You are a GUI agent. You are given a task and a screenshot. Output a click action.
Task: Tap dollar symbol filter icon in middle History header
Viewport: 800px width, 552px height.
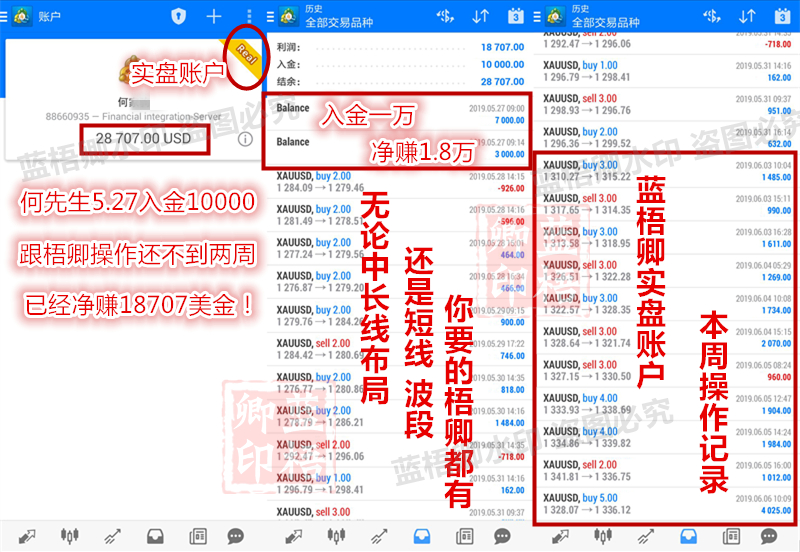coord(445,16)
